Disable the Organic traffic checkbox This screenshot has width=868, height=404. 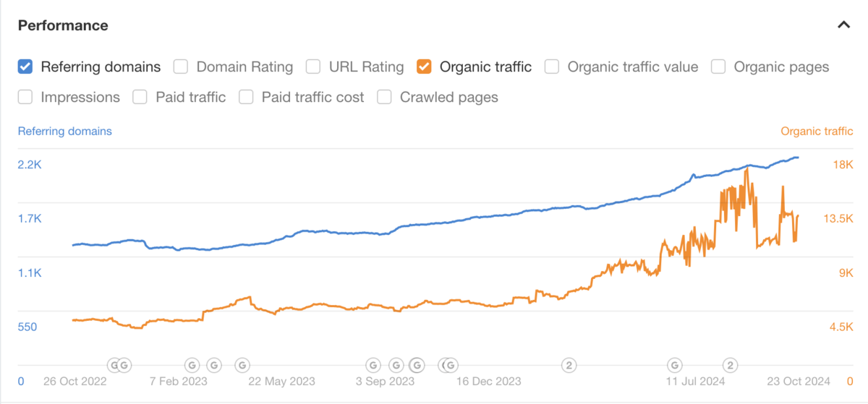(424, 67)
